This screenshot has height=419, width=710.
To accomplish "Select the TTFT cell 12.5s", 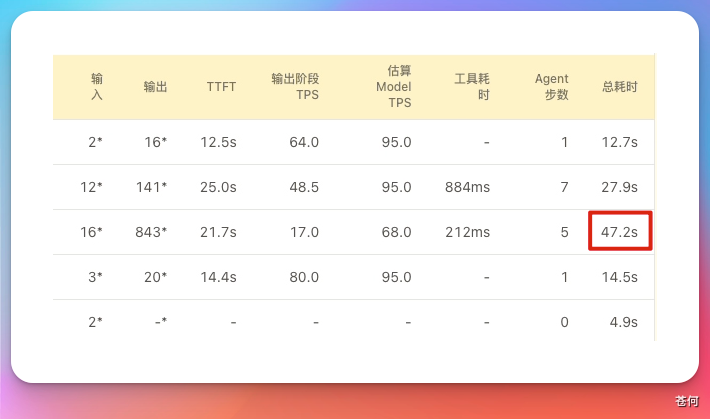I will (x=218, y=142).
